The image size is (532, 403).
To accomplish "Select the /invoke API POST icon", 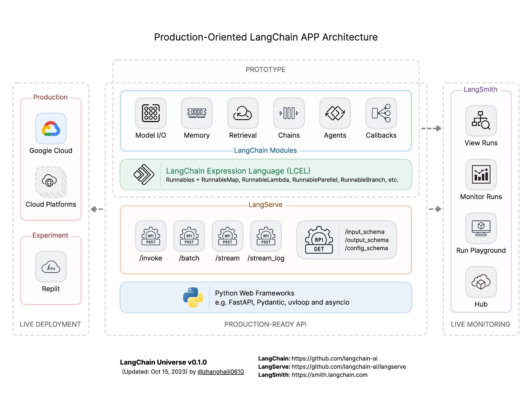I will [151, 236].
